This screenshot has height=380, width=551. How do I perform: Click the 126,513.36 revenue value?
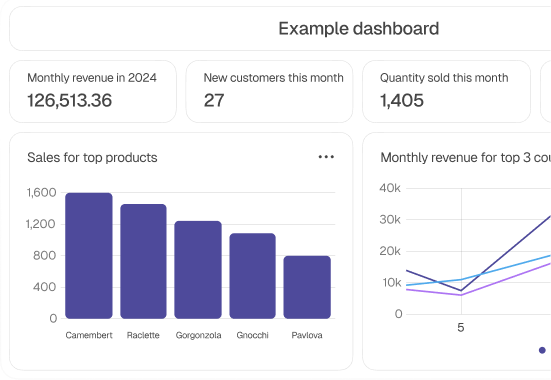pos(70,101)
